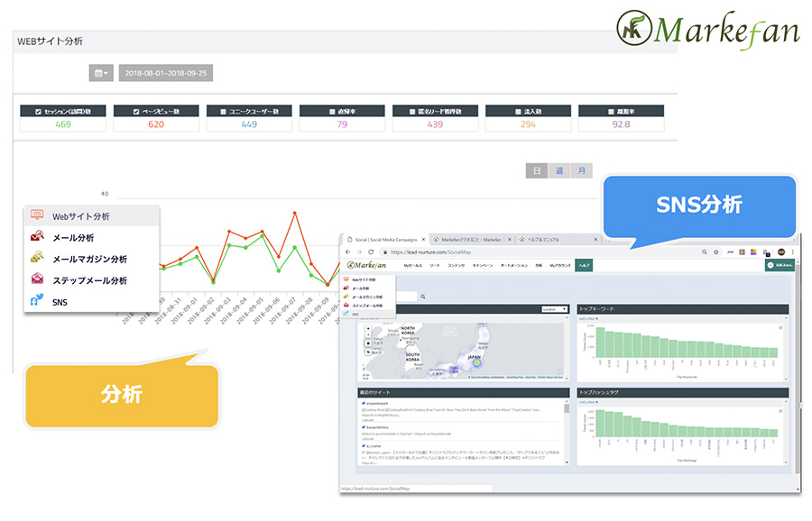The width and height of the screenshot is (812, 521).
Task: Click the browser zoom magnifier icon
Action: [705, 252]
